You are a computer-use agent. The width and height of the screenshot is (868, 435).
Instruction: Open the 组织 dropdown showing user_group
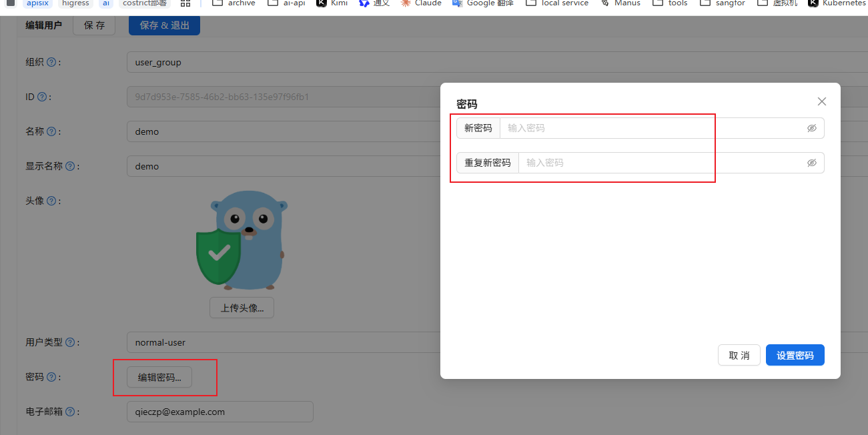click(x=280, y=62)
